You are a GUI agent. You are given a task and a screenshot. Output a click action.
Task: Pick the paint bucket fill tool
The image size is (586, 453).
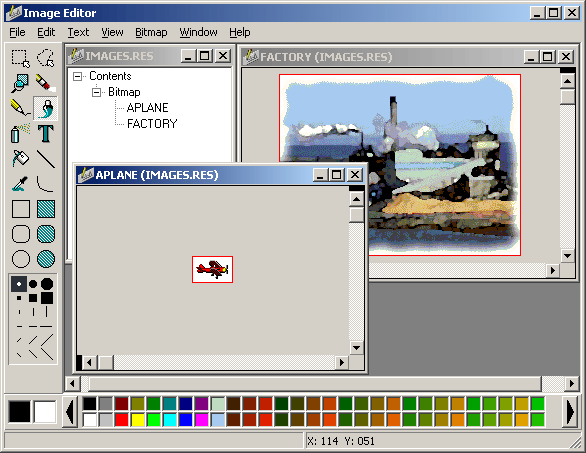coord(21,158)
